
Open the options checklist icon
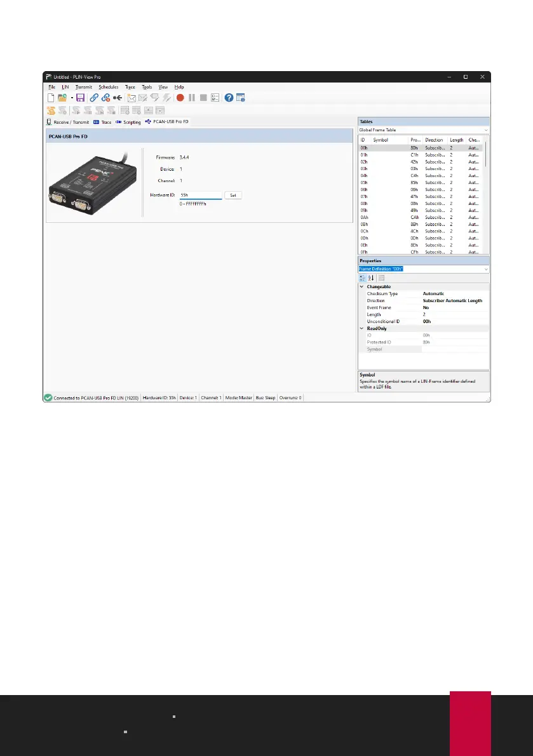pos(215,98)
